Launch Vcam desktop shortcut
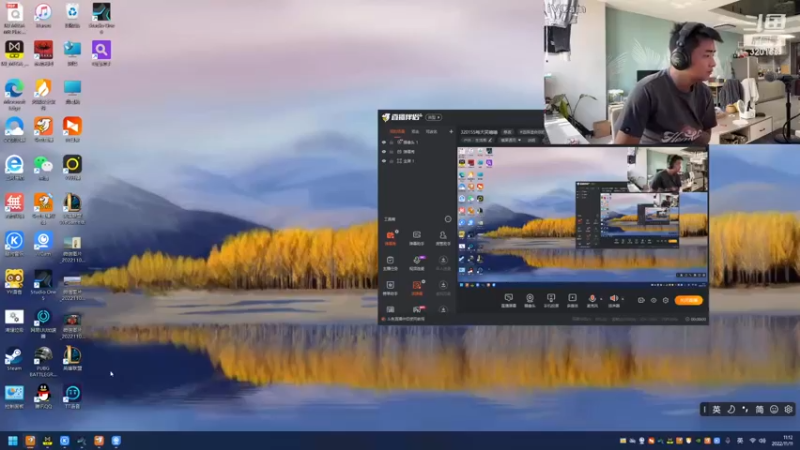The width and height of the screenshot is (800, 450). pyautogui.click(x=43, y=244)
